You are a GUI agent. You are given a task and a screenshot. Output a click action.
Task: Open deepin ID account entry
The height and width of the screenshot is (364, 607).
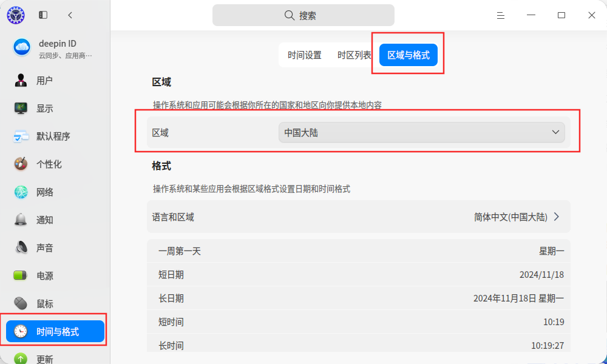click(x=55, y=48)
